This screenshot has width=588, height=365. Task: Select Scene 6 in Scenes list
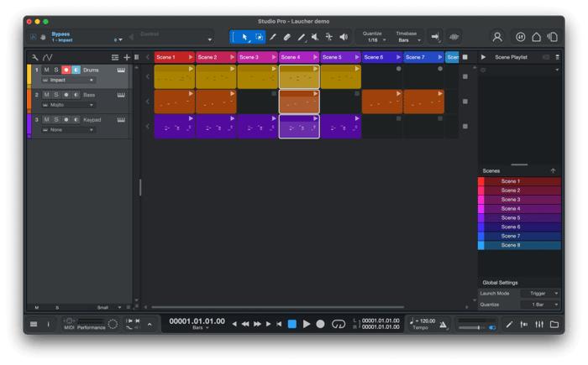(511, 227)
